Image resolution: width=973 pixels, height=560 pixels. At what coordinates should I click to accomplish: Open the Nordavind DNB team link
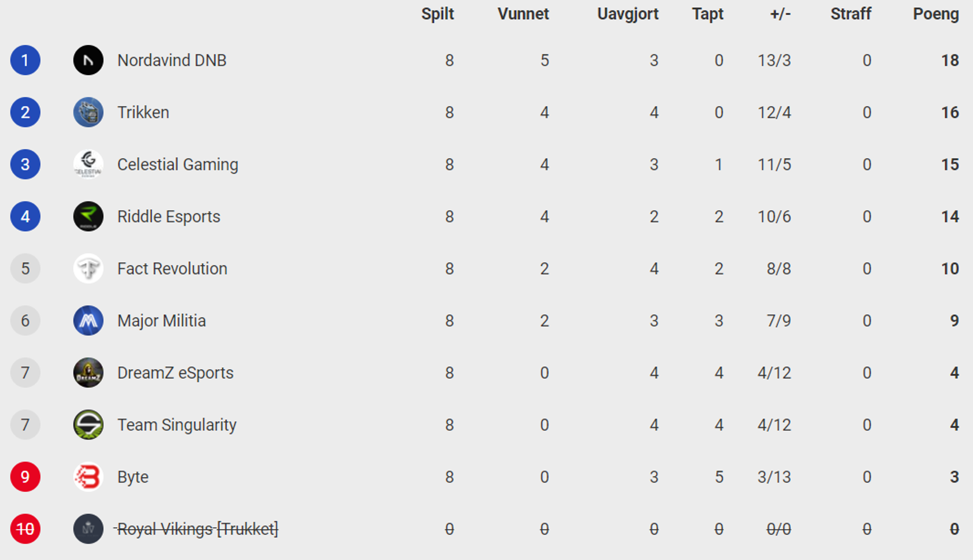[x=172, y=60]
